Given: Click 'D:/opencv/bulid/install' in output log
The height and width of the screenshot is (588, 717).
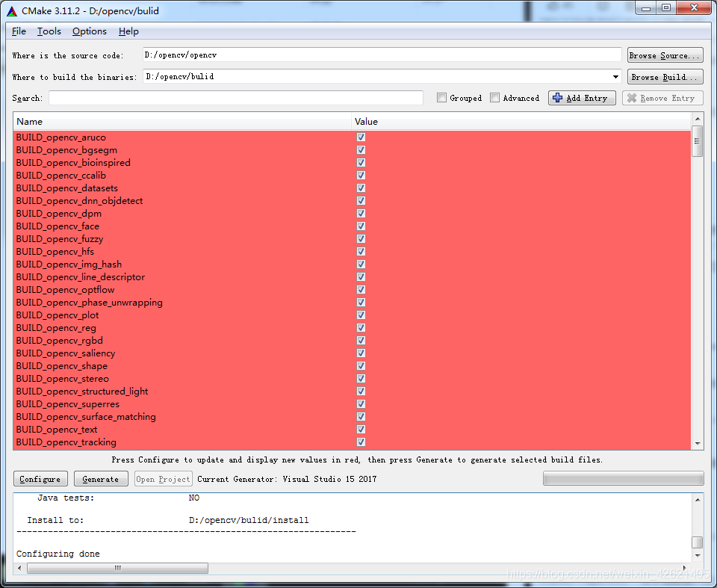Looking at the screenshot, I should click(x=249, y=520).
